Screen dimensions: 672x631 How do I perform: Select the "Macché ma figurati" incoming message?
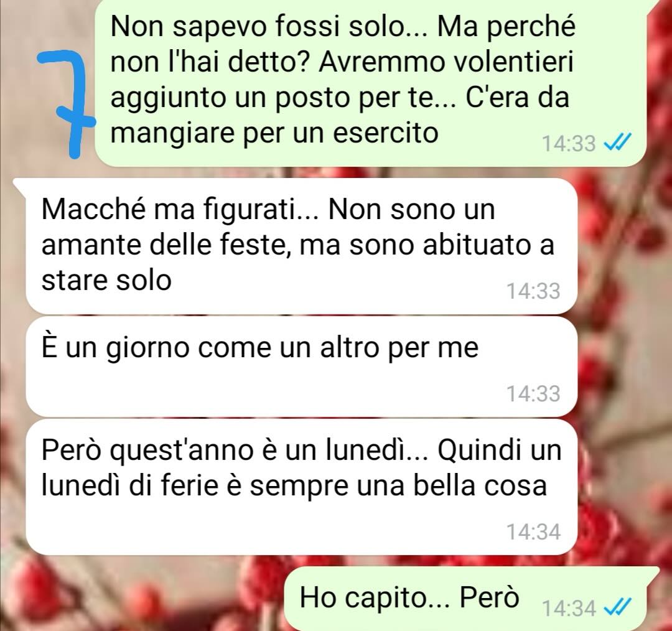coord(301,246)
